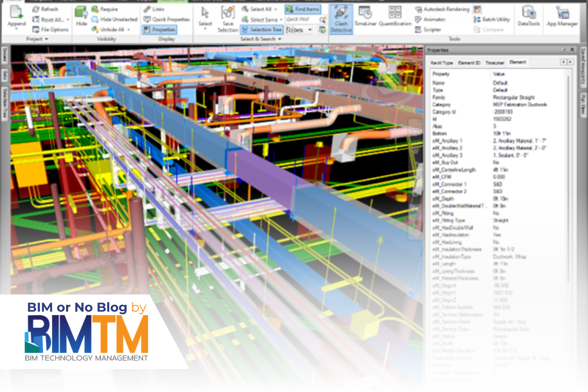Select the eM_InsulationType property row
This screenshot has width=588, height=392.
[498, 257]
